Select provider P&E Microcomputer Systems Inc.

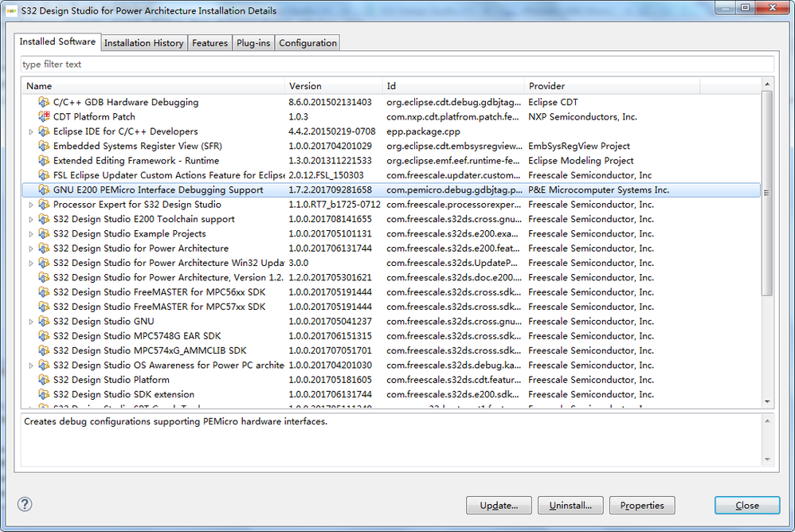pos(599,190)
